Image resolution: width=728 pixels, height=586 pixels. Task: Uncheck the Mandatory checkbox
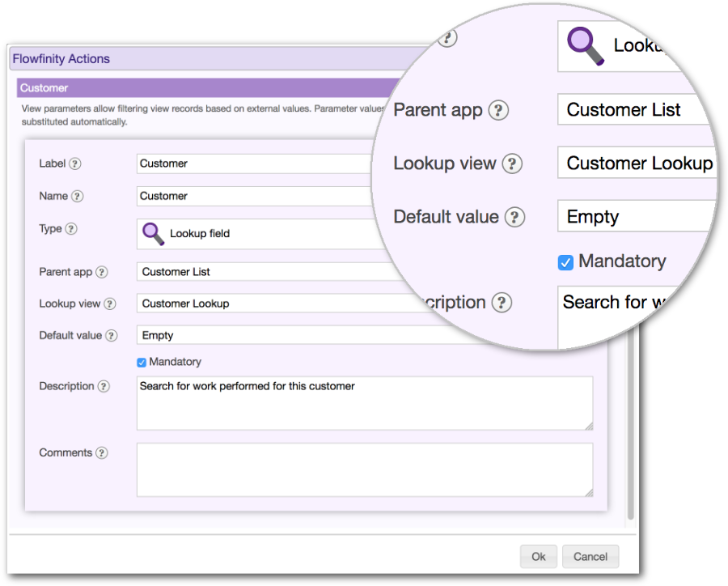[141, 362]
